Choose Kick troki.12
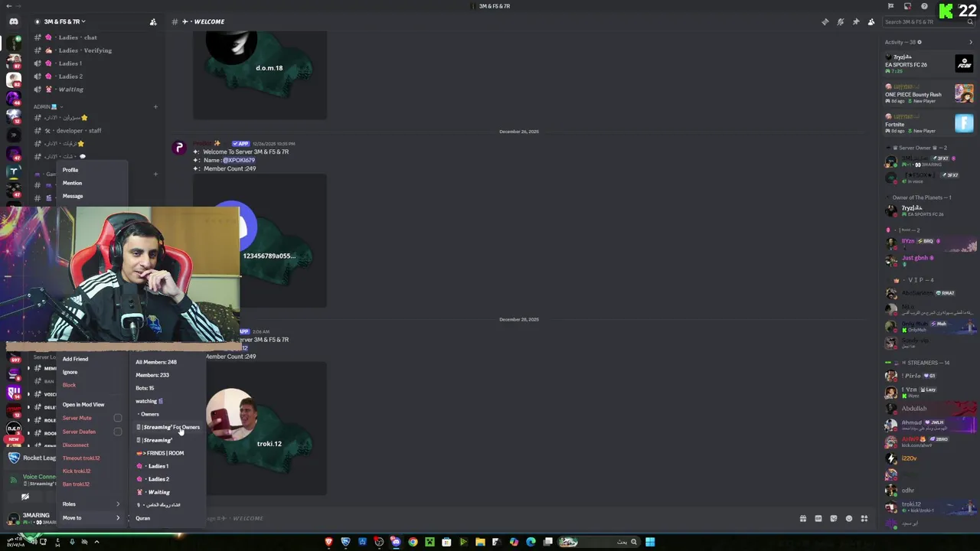The width and height of the screenshot is (980, 551). click(77, 471)
